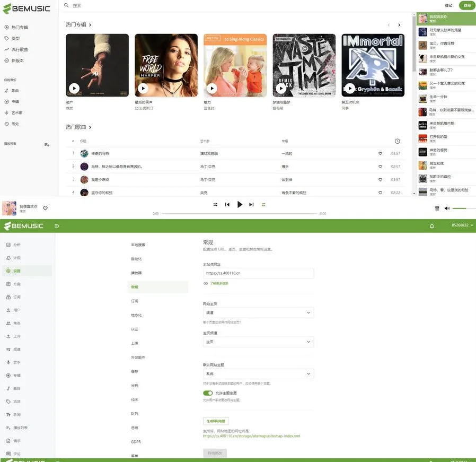Click the 生成网站地图 button
Viewport: 476px width, 462px height.
coord(216,421)
